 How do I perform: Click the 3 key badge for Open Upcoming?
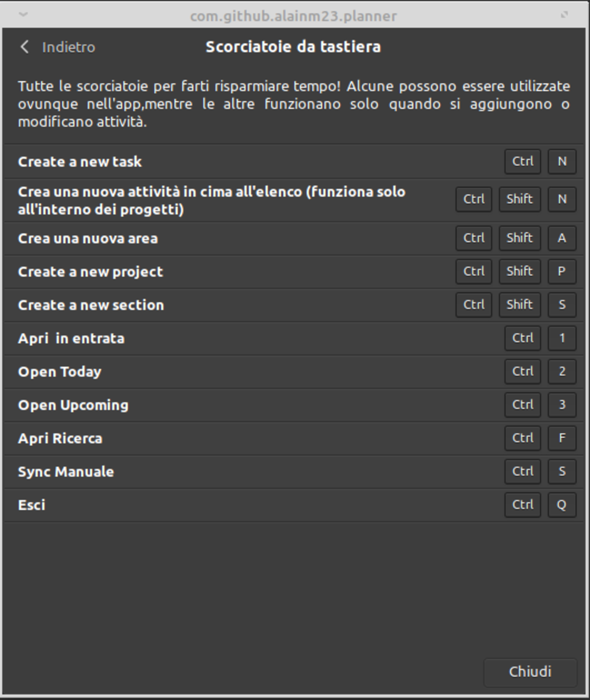562,405
